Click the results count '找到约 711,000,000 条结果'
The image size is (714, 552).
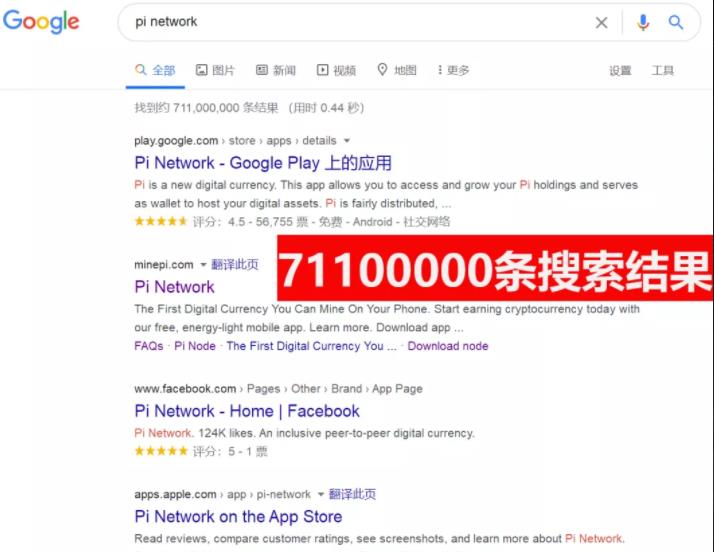(206, 108)
